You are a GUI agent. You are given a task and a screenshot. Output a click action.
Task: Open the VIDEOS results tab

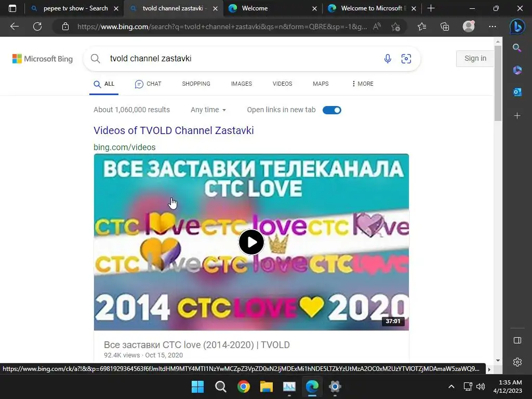pos(282,84)
